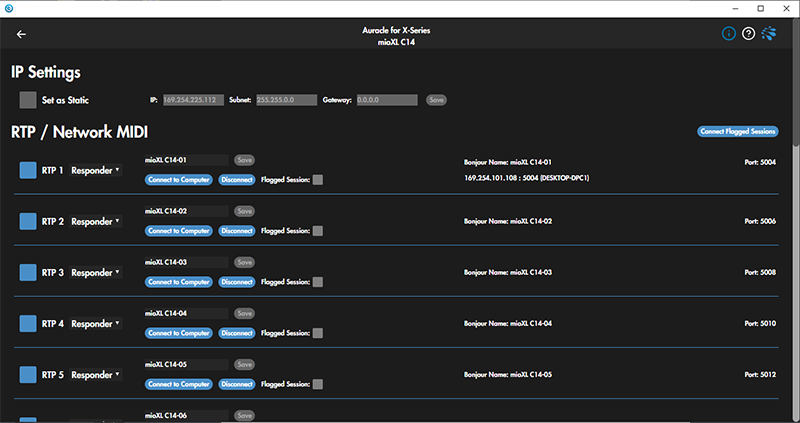Save the mioXL C14-01 session name
The width and height of the screenshot is (800, 423).
(x=244, y=160)
